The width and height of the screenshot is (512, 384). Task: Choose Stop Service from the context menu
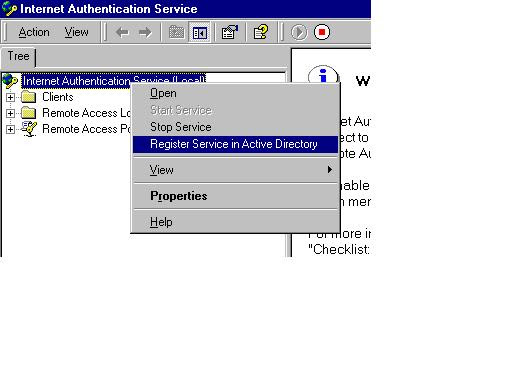pyautogui.click(x=235, y=127)
